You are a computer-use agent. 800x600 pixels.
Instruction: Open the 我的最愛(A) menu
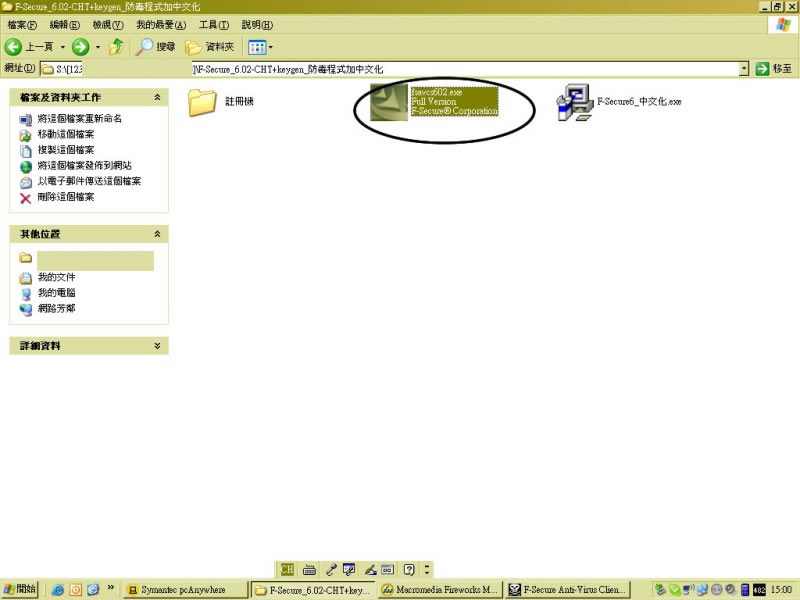pyautogui.click(x=161, y=24)
